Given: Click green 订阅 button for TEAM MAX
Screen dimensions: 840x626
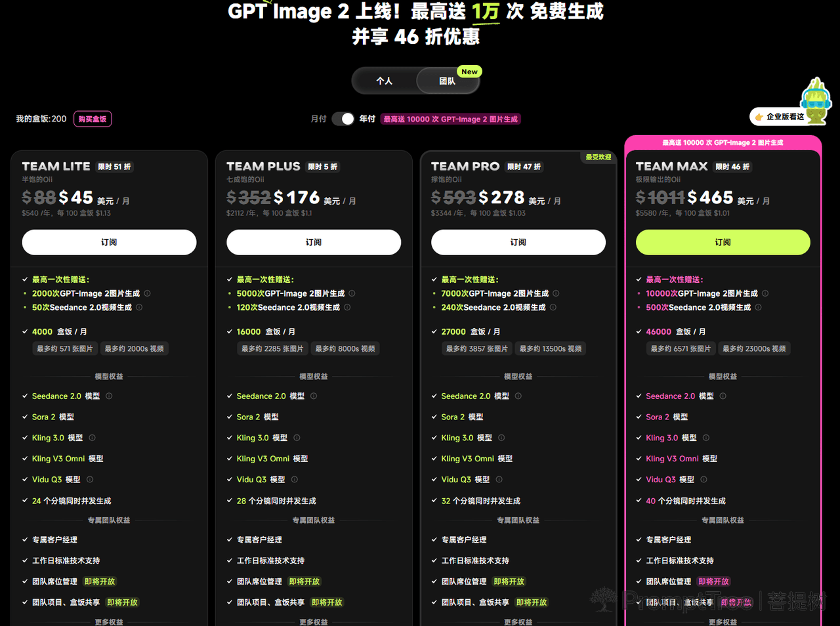Looking at the screenshot, I should pyautogui.click(x=723, y=242).
